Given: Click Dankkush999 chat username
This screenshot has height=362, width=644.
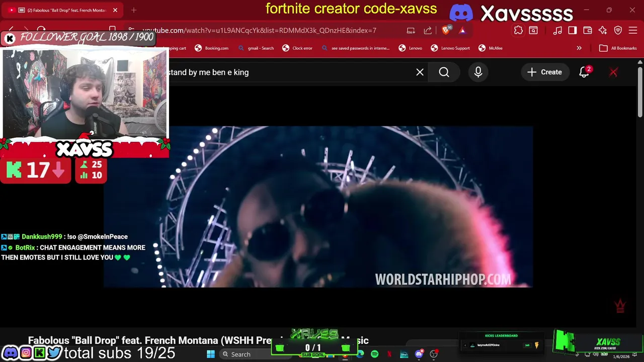Looking at the screenshot, I should (x=42, y=236).
